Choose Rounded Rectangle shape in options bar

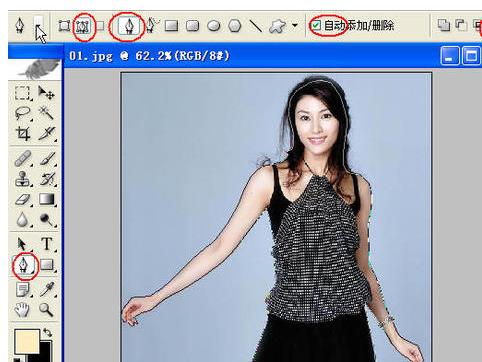pos(192,26)
